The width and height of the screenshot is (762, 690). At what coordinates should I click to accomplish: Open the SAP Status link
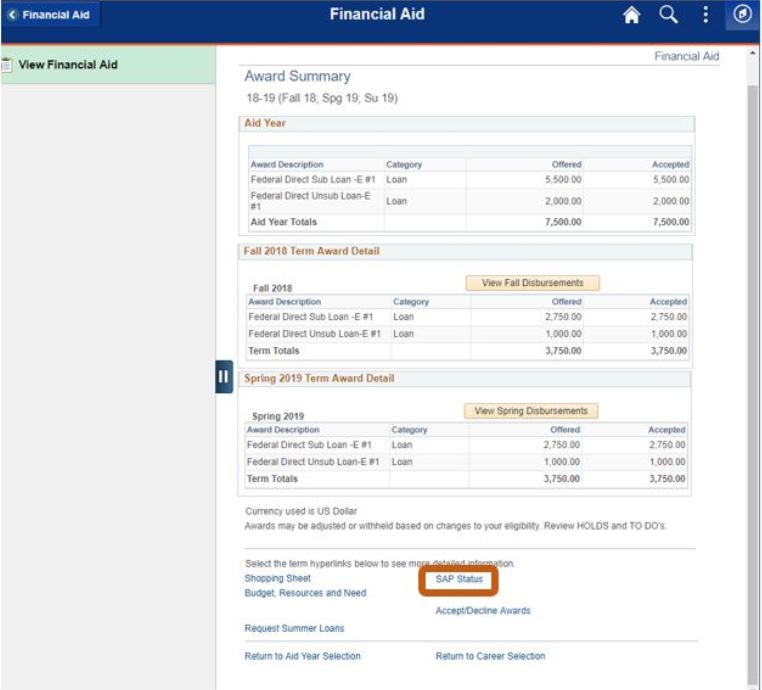(459, 579)
